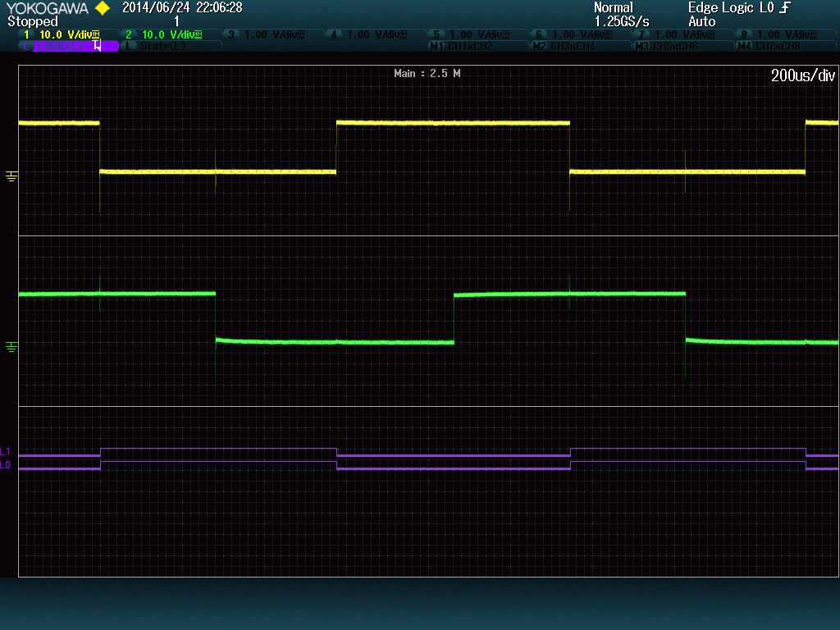The image size is (840, 630).
Task: Open the M3 CH5xCH6 math tab
Action: tap(683, 46)
